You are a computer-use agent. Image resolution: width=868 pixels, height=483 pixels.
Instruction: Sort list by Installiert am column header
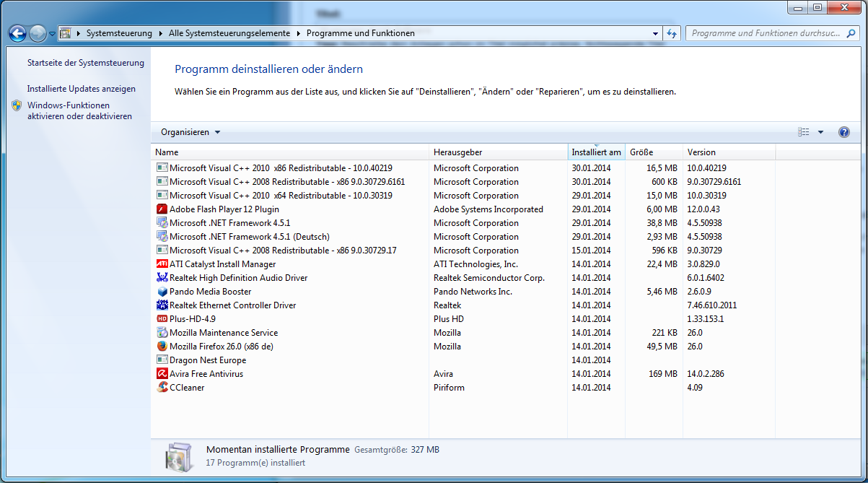[596, 152]
